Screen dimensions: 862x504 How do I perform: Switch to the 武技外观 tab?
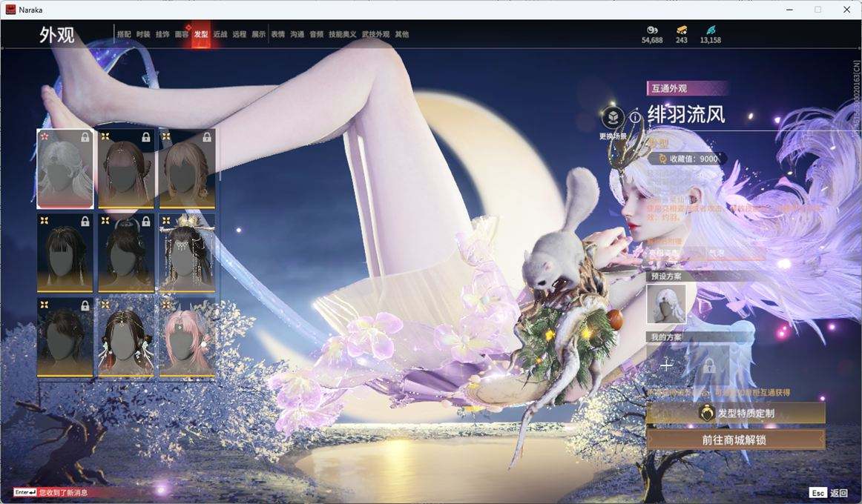coord(375,34)
